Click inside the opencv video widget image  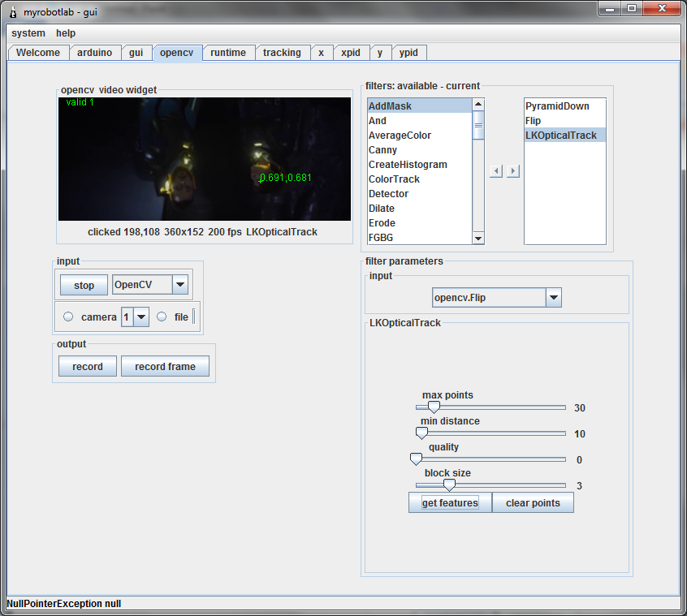pos(205,159)
